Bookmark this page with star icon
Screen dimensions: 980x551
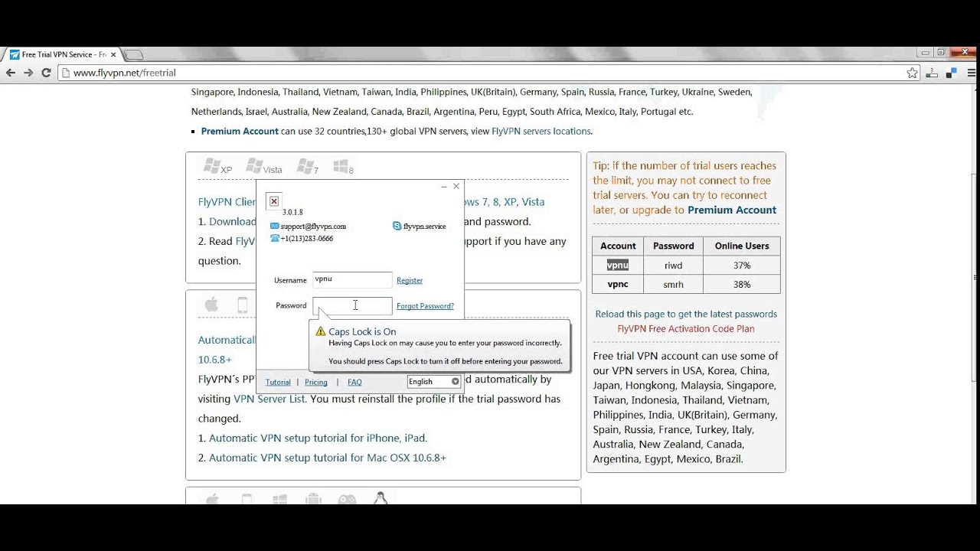tap(912, 73)
